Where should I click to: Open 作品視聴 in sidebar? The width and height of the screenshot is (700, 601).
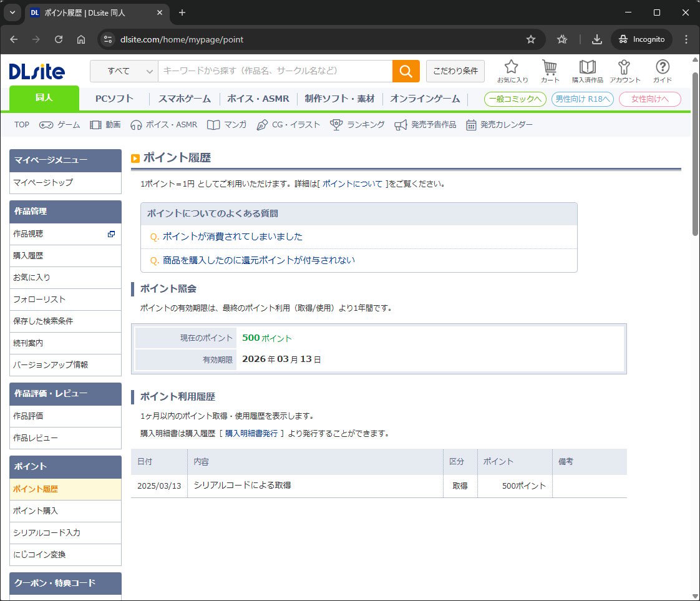pyautogui.click(x=65, y=234)
